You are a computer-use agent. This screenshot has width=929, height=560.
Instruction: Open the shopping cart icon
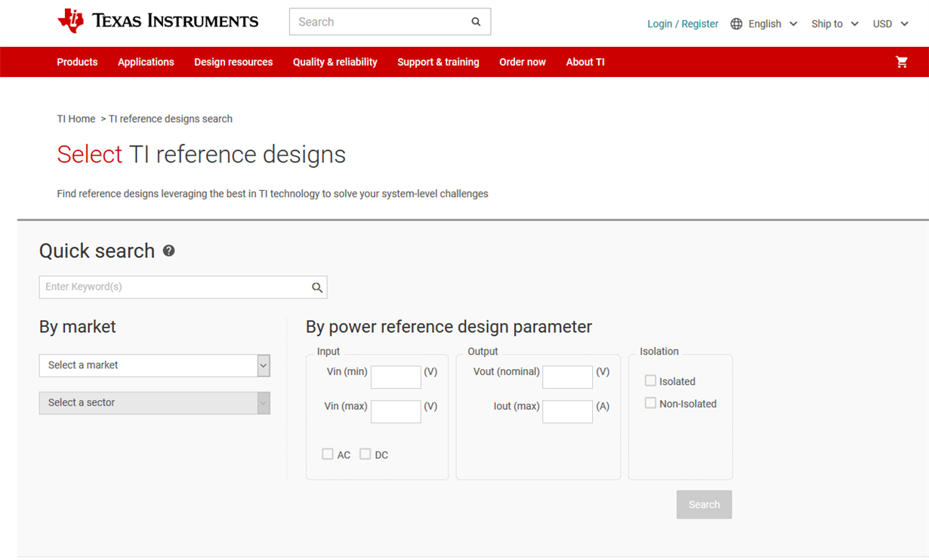[902, 62]
